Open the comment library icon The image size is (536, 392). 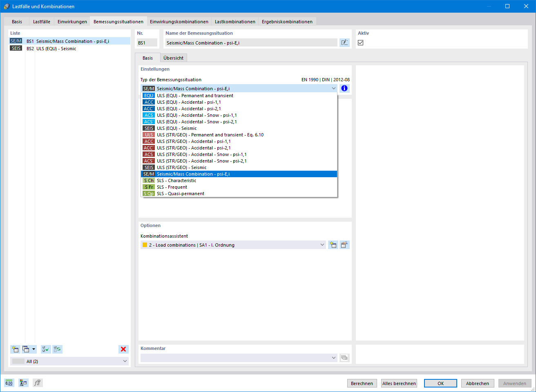pyautogui.click(x=344, y=358)
